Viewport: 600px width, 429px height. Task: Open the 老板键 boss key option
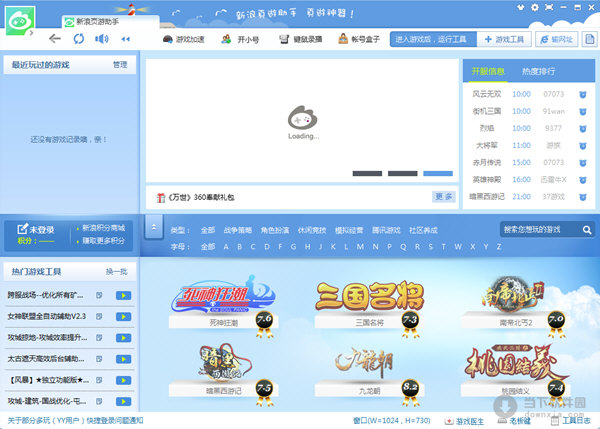point(514,421)
